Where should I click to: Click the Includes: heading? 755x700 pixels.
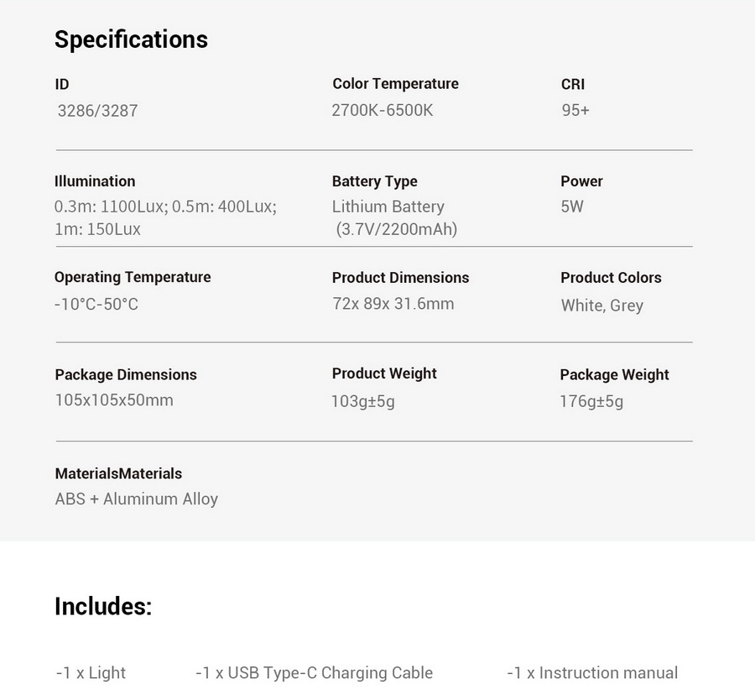[103, 607]
